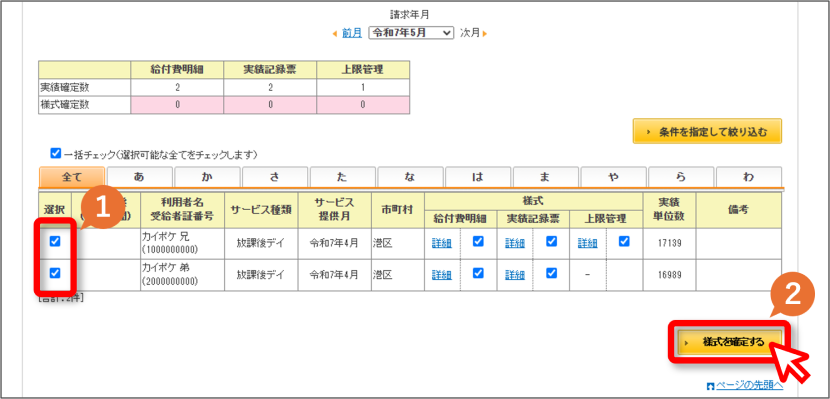This screenshot has width=830, height=399.
Task: Open 上限管理 詳細 link for カイポケ 兄
Action: point(588,243)
